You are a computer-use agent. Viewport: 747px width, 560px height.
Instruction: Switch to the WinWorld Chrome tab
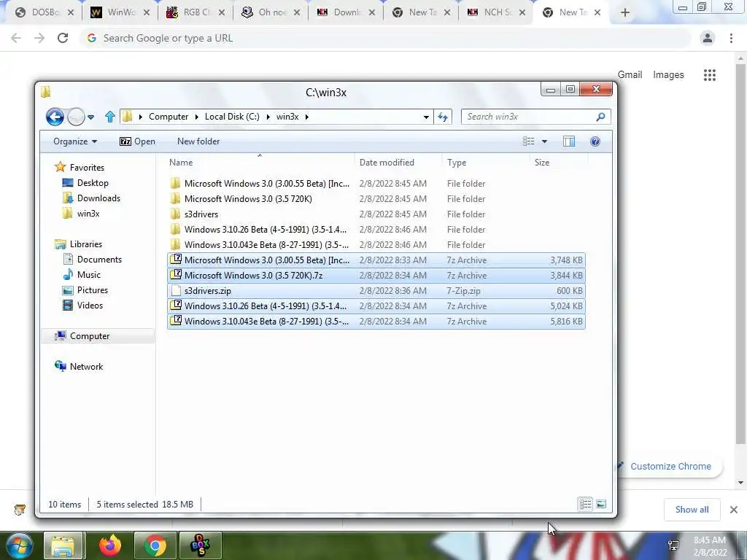point(119,13)
